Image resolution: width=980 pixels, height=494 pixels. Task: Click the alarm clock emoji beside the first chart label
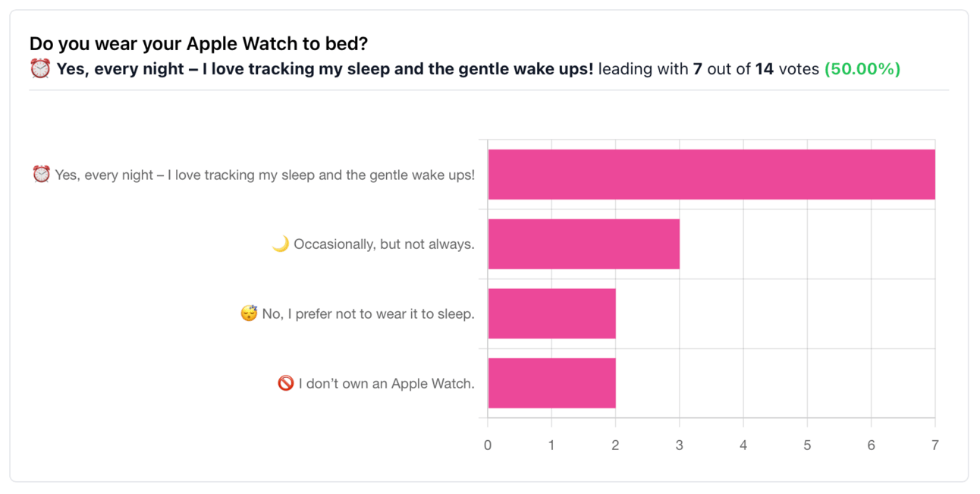(x=41, y=175)
